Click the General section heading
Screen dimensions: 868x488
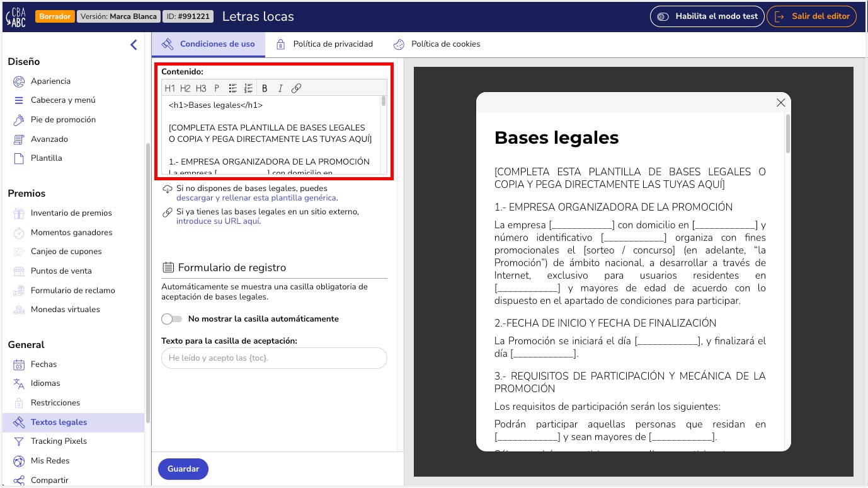[x=26, y=345]
